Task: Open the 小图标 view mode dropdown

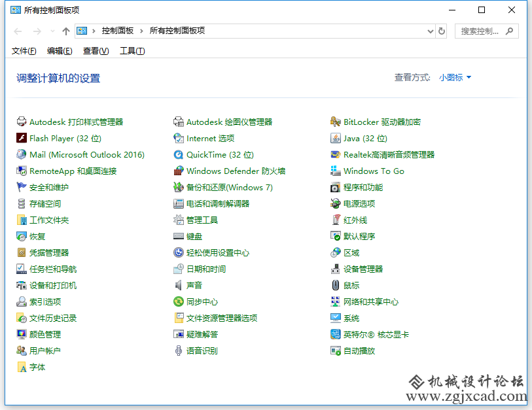Action: point(455,78)
